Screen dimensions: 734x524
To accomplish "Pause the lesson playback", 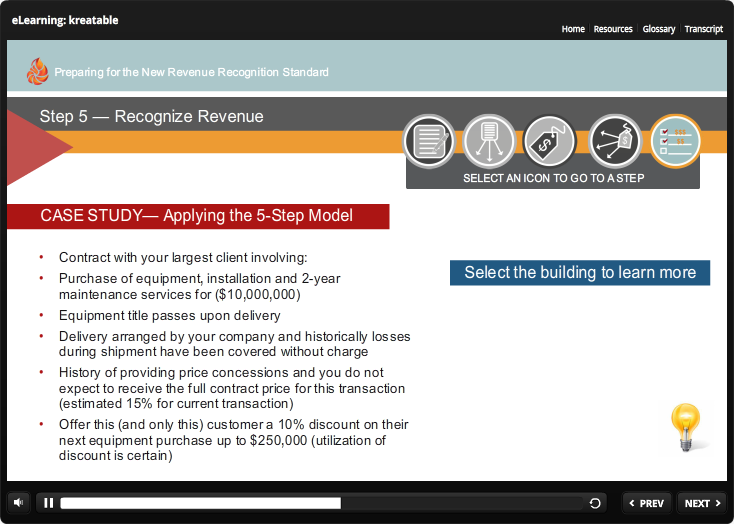I will (x=48, y=503).
